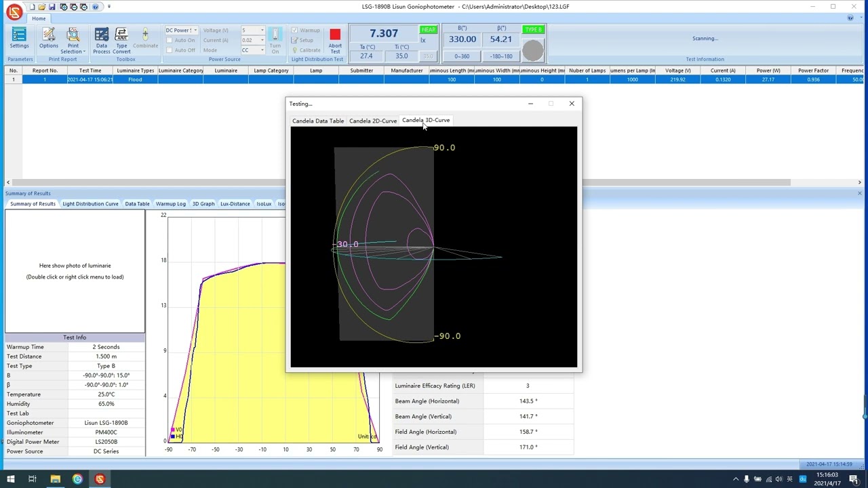Open Chrome from the taskbar

click(x=77, y=479)
